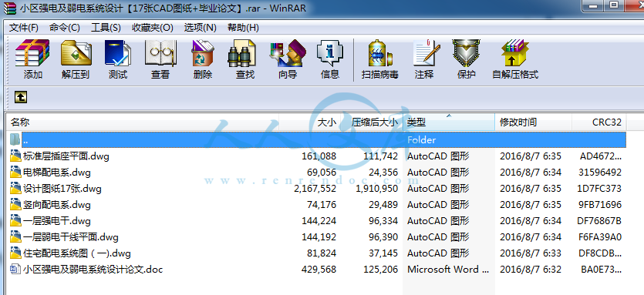644x295 pixels.
Task: Click the packed size value 111,742
Action: pyautogui.click(x=381, y=156)
